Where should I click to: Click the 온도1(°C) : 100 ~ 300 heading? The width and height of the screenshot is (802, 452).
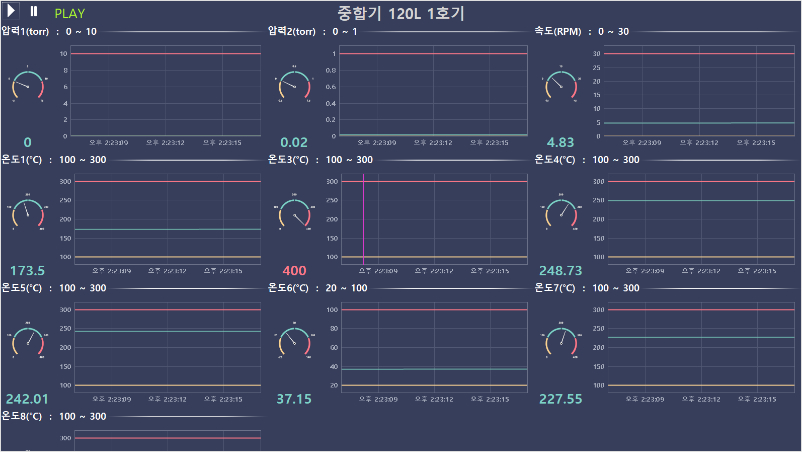point(54,160)
